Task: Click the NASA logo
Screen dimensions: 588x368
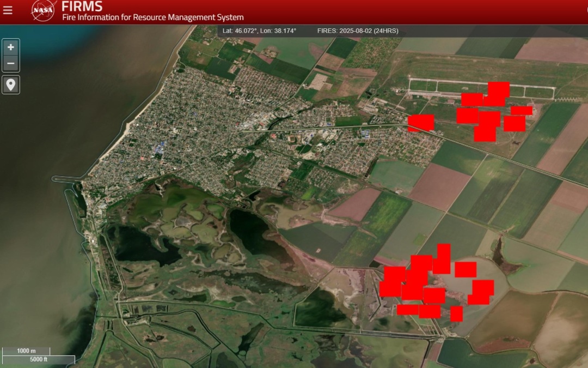Action: click(43, 11)
